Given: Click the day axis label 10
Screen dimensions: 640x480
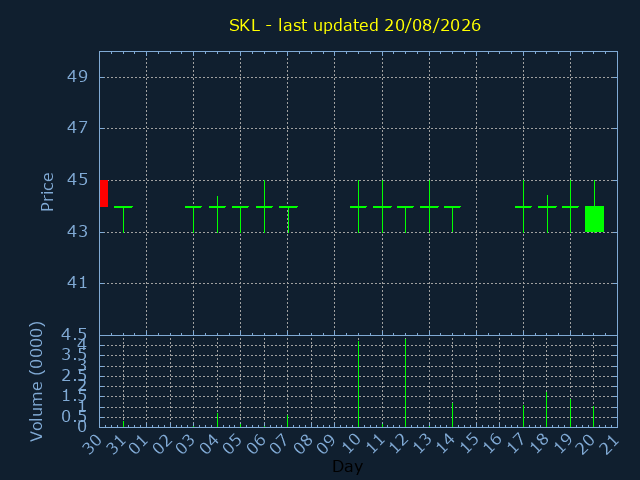Looking at the screenshot, I should (x=351, y=444).
